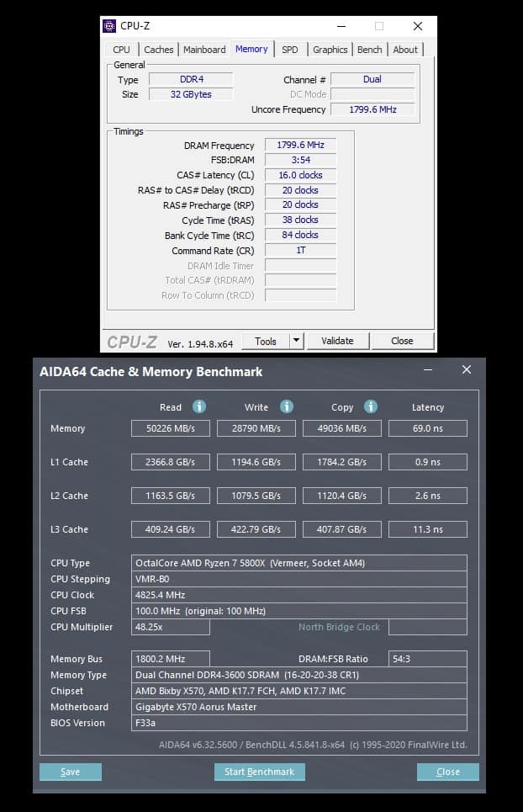Click the CPU FSB field 100.0 MHz
523x812 pixels.
(x=299, y=611)
